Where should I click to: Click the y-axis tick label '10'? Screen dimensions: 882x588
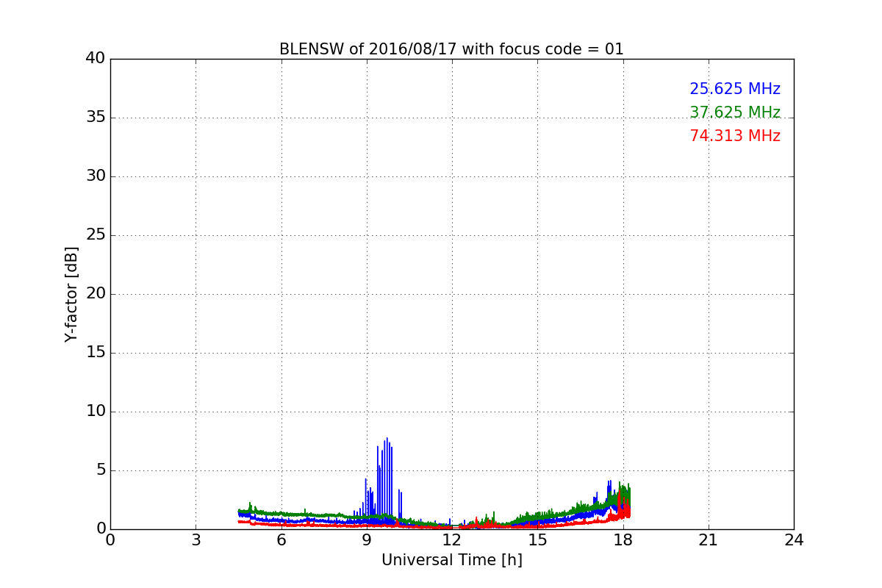point(96,412)
